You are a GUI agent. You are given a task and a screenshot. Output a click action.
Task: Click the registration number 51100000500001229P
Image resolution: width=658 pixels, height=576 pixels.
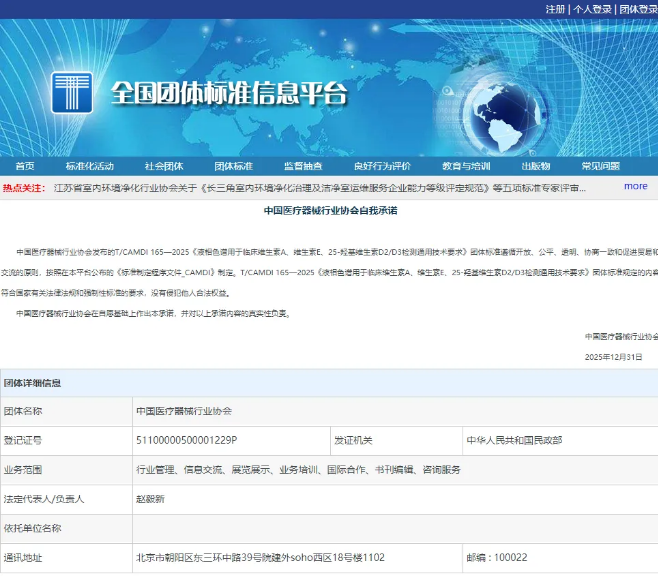186,440
